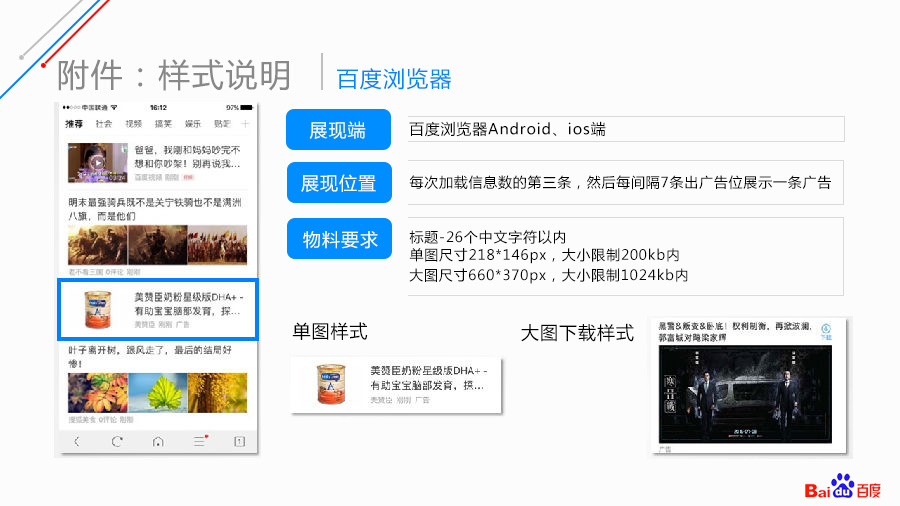Click the 展现位置 blue button
The width and height of the screenshot is (900, 506).
pyautogui.click(x=337, y=183)
